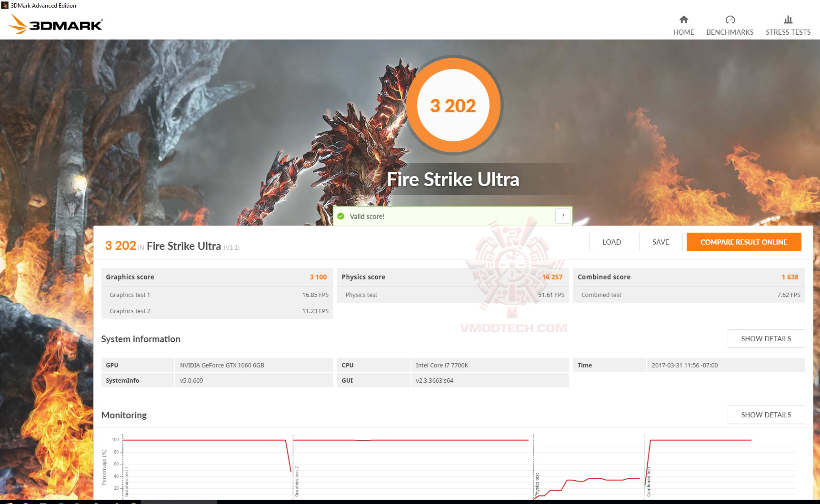
Task: Click the 3DMark app icon in title bar
Action: (5, 6)
